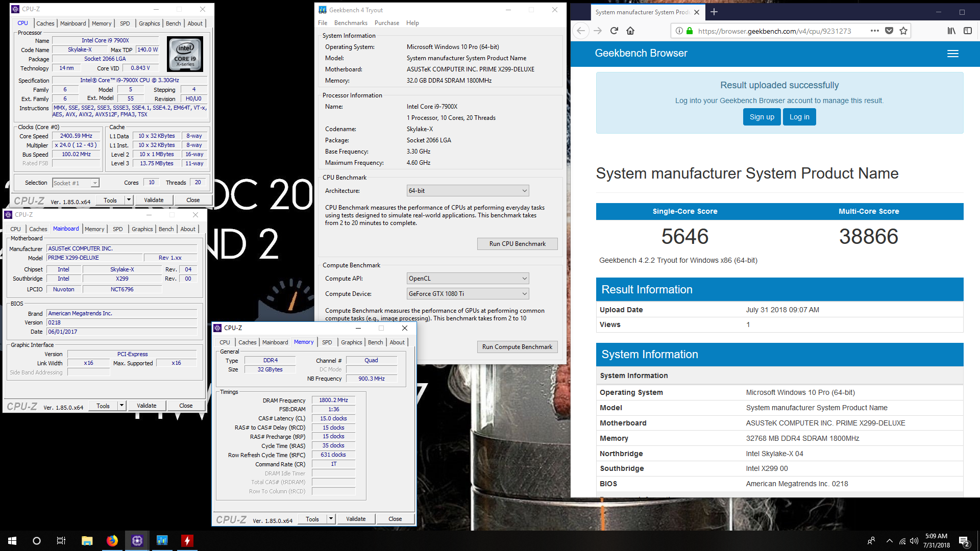980x551 pixels.
Task: Open the Geekbench Benchmarks menu
Action: 351,23
